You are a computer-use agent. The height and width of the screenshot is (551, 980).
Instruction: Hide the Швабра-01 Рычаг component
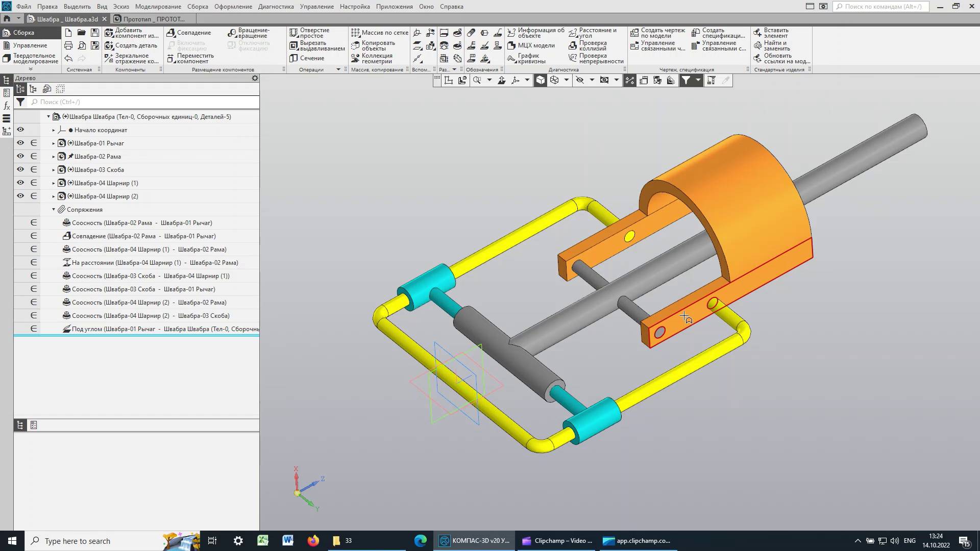coord(20,143)
